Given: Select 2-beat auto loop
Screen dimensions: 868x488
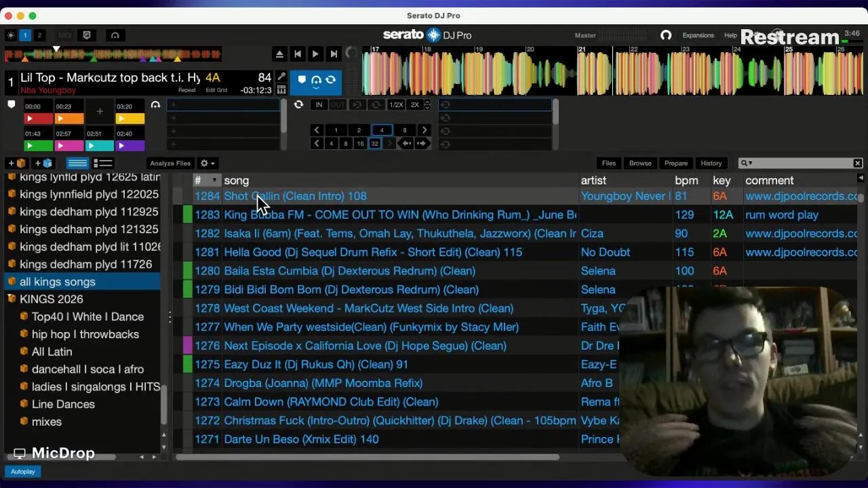Looking at the screenshot, I should coord(359,130).
